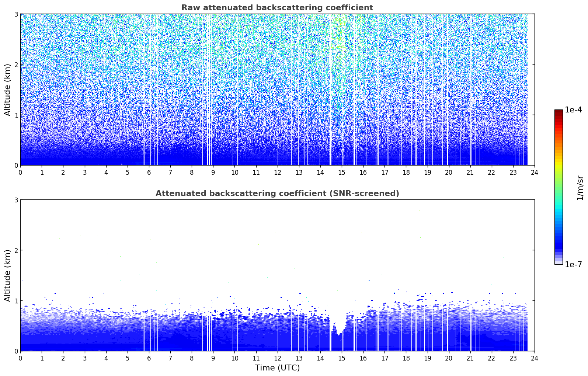Click time tick '6' under the raw plot
The height and width of the screenshot is (376, 588).
point(149,172)
